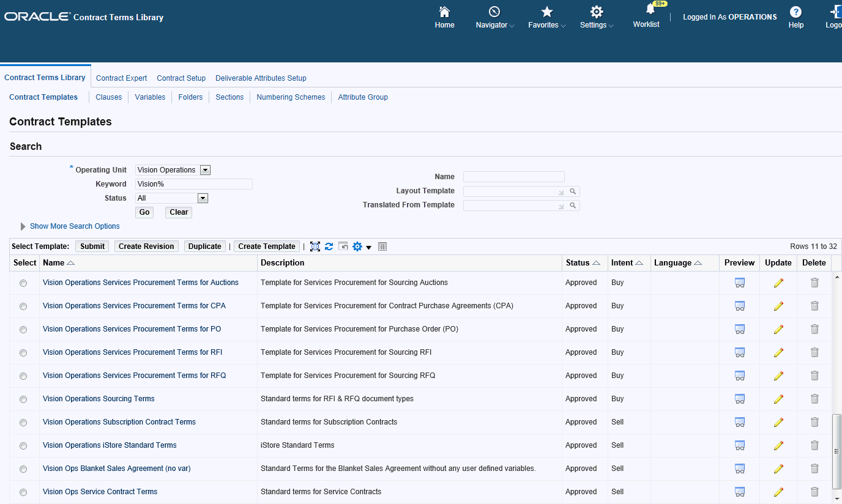This screenshot has width=842, height=504.
Task: Click the reset table icon beside refresh
Action: pyautogui.click(x=343, y=246)
